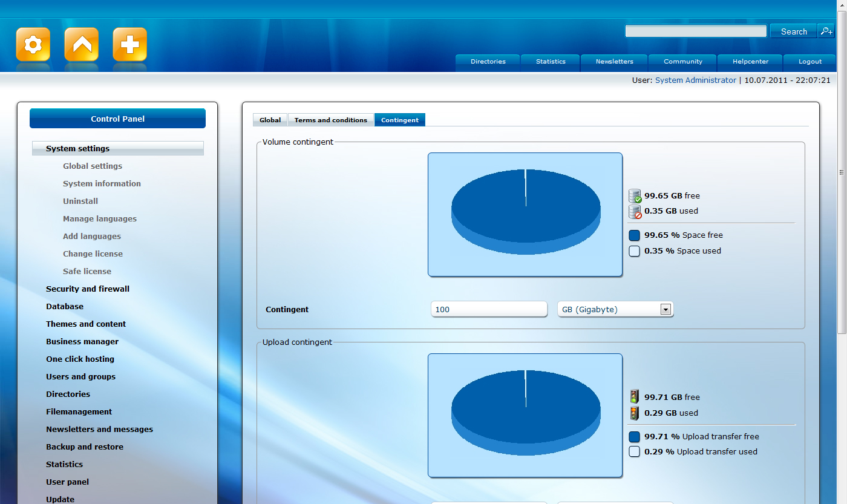Viewport: 847px width, 504px height.
Task: Expand Security and firewall section
Action: click(88, 289)
